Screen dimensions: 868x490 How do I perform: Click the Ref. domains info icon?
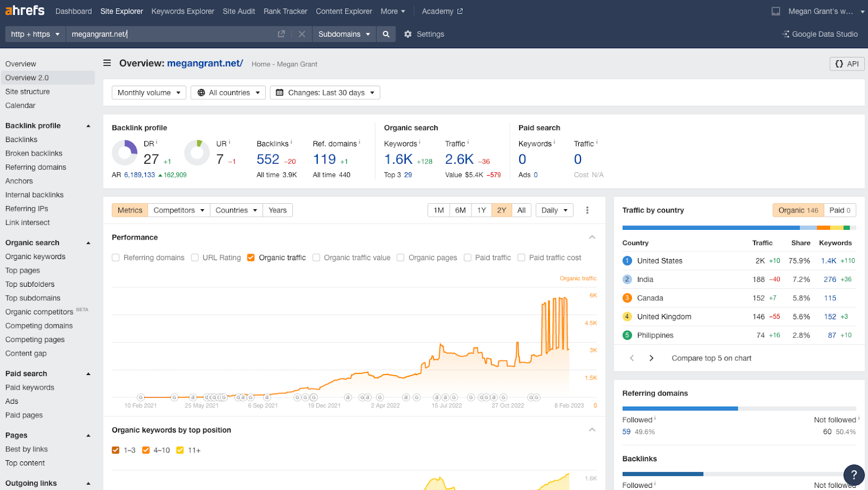point(360,143)
